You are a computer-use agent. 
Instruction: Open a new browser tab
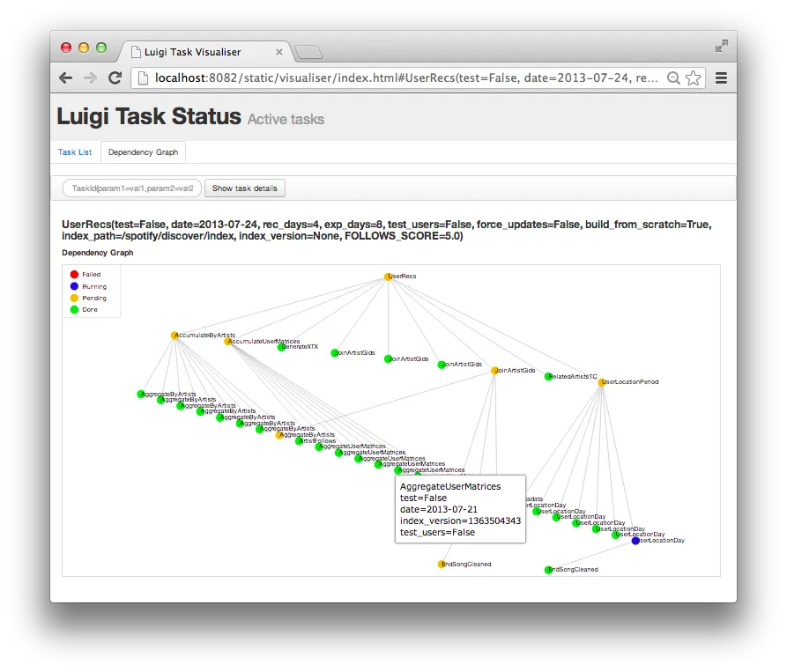[308, 52]
